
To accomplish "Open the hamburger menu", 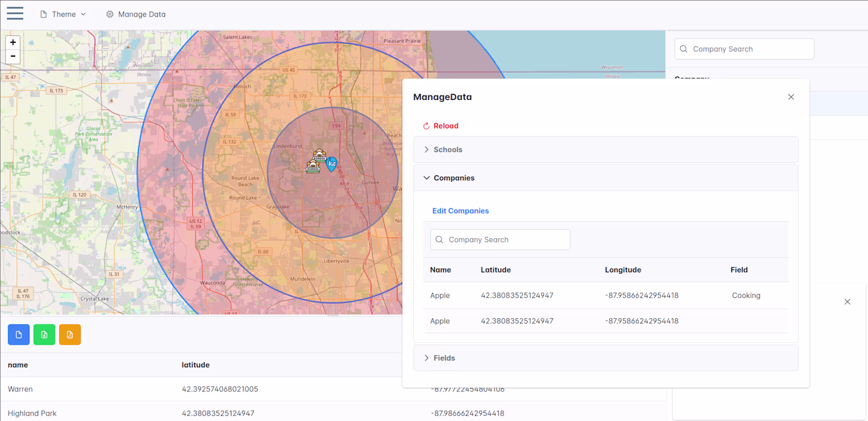I will [x=15, y=14].
